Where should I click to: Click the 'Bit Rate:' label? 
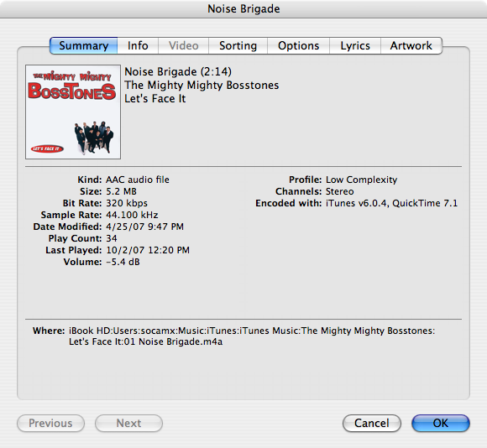[x=82, y=203]
